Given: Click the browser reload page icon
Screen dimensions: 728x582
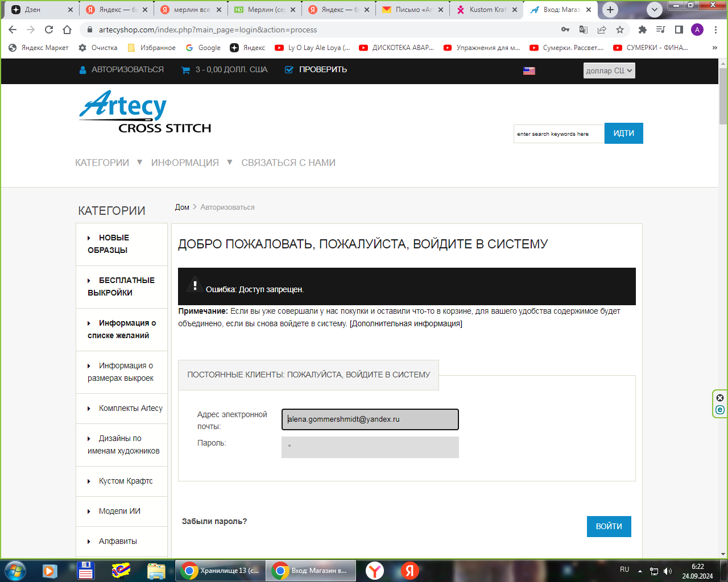Looking at the screenshot, I should 49,30.
